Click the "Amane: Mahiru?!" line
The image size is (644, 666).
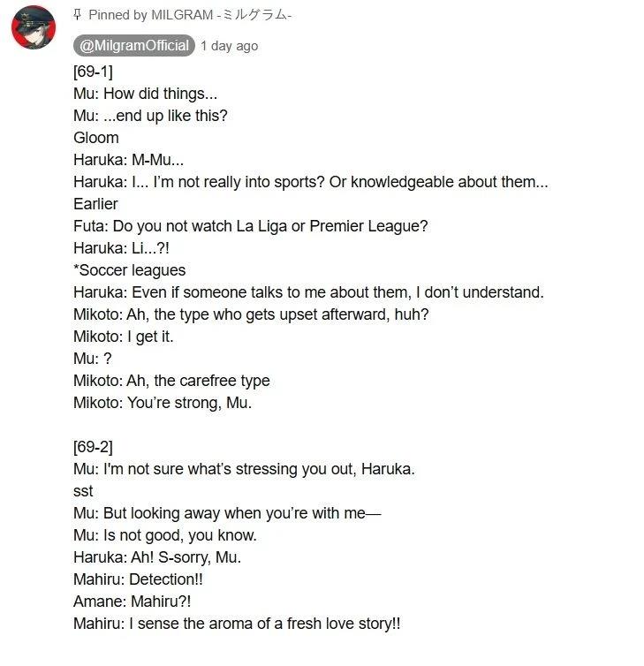coord(133,602)
